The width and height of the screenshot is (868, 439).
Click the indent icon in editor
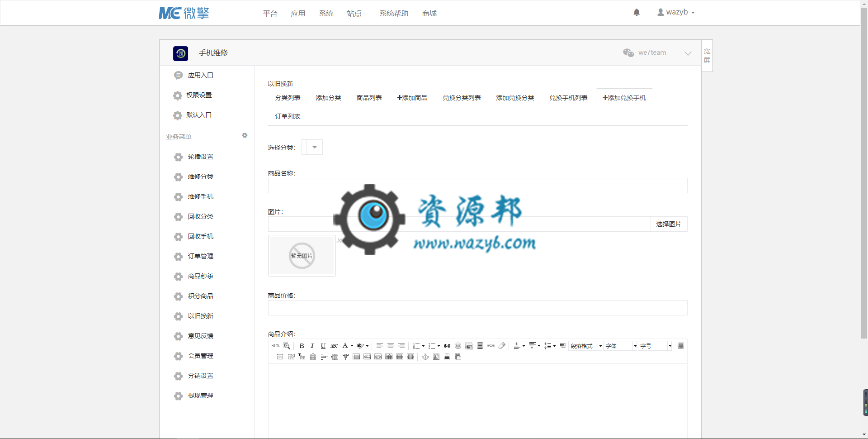tap(563, 346)
